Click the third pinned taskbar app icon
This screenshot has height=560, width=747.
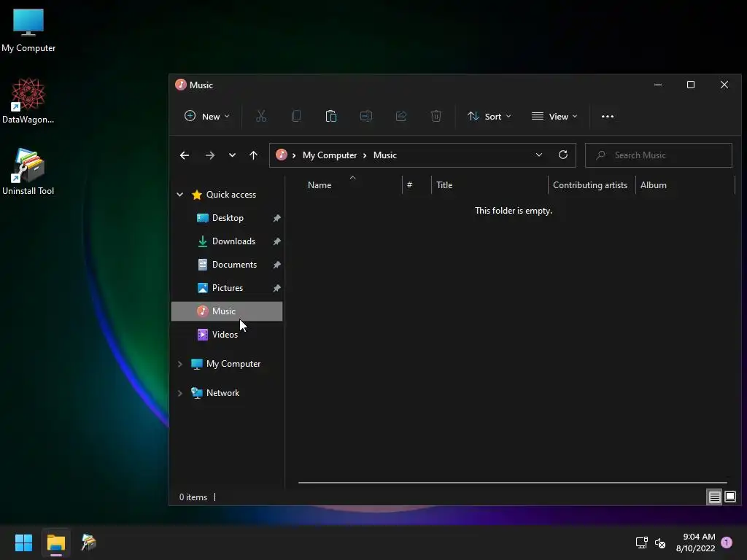(88, 542)
